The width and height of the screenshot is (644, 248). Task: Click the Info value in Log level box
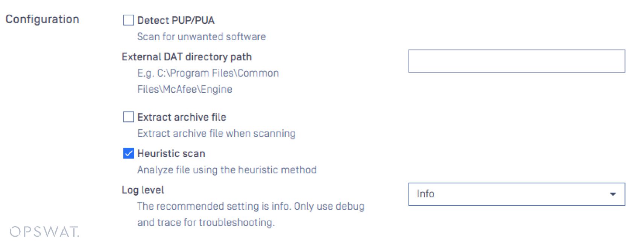pos(425,194)
